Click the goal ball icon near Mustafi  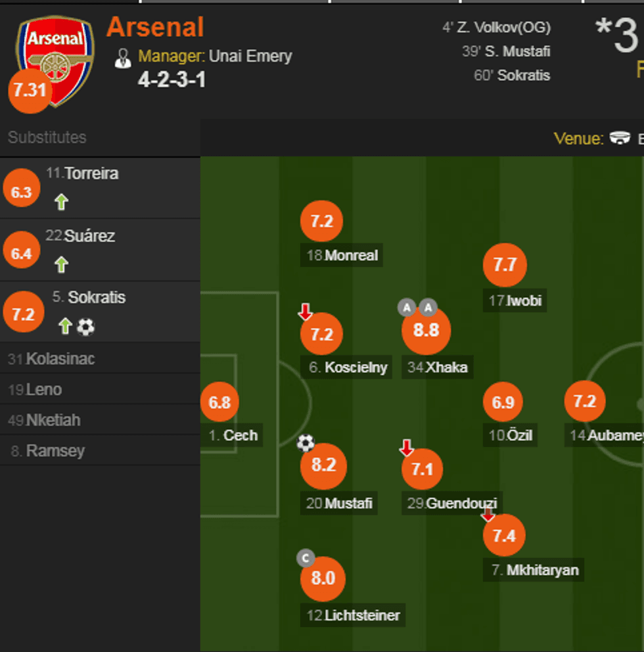click(305, 444)
